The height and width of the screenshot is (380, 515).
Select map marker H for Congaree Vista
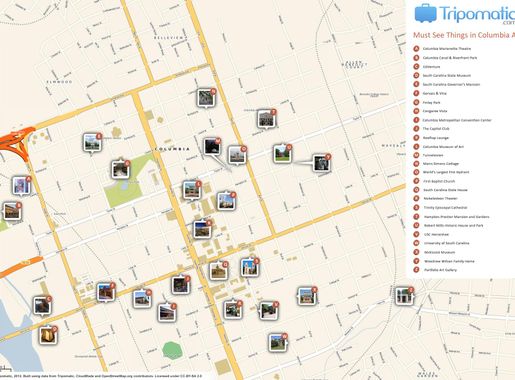142,299
